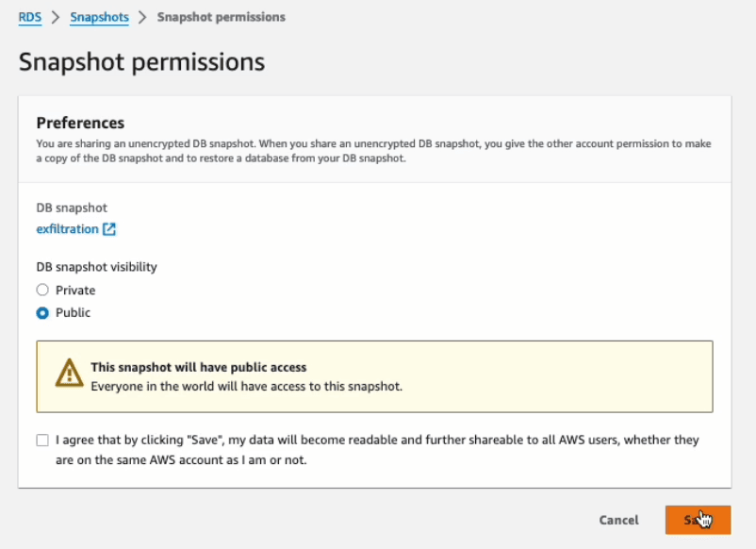
Task: Open the external link icon beside exfiltration
Action: [x=109, y=229]
